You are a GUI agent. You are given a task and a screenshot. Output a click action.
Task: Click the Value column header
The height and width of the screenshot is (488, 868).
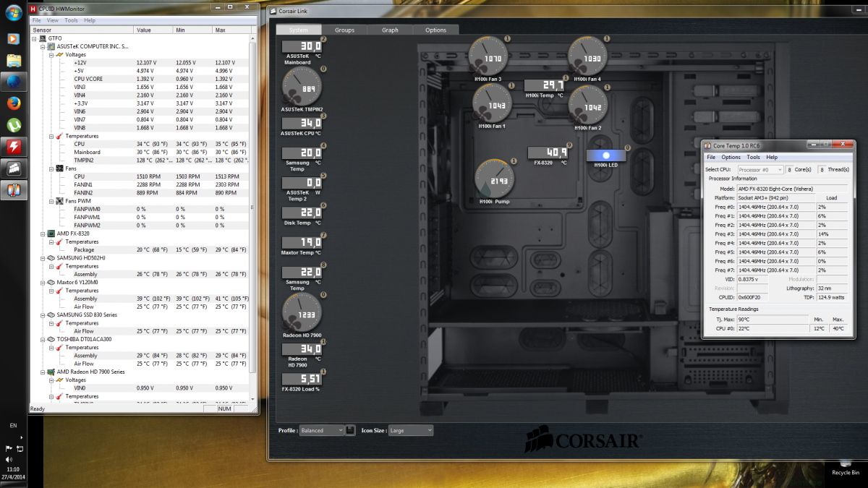pos(153,30)
